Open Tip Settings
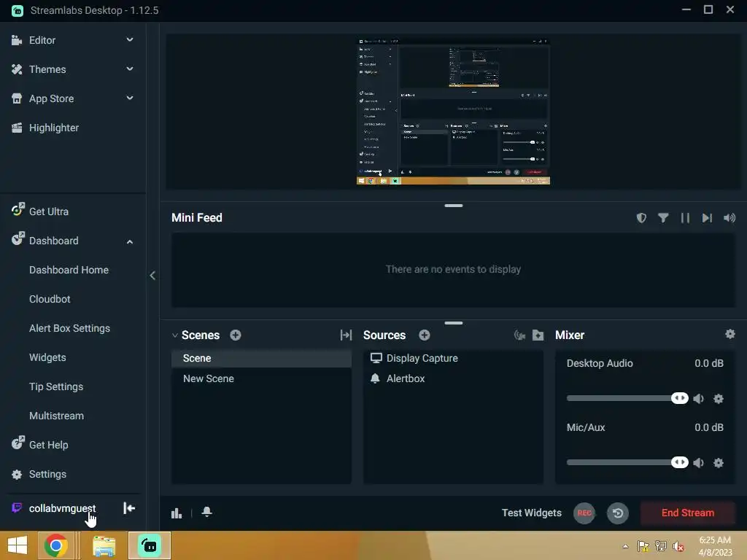The height and width of the screenshot is (560, 747). coord(56,386)
